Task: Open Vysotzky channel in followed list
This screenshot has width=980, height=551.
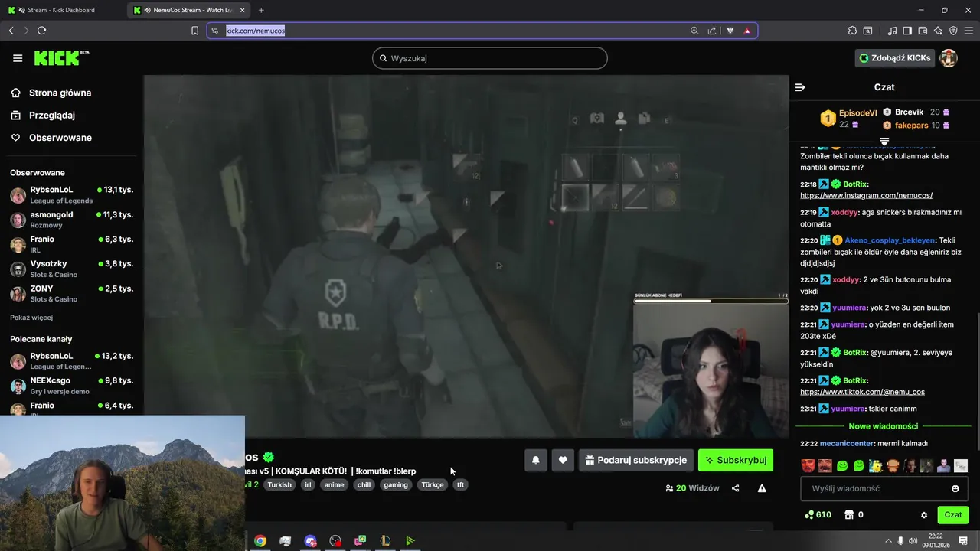Action: tap(72, 269)
